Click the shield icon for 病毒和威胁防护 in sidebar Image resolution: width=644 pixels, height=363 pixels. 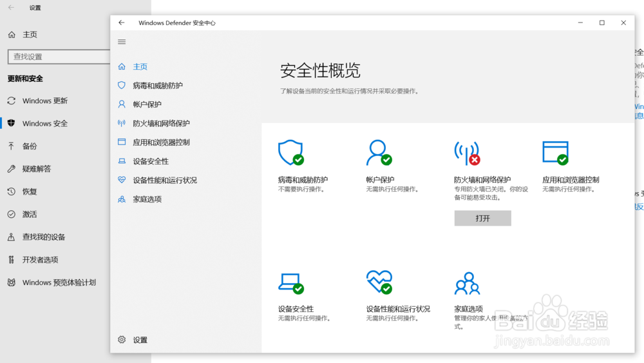122,85
